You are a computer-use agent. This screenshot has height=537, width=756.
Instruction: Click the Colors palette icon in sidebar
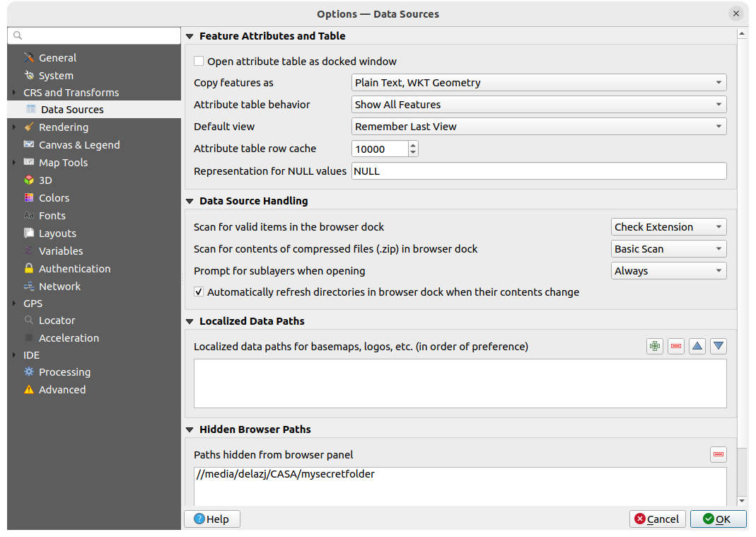pyautogui.click(x=29, y=197)
